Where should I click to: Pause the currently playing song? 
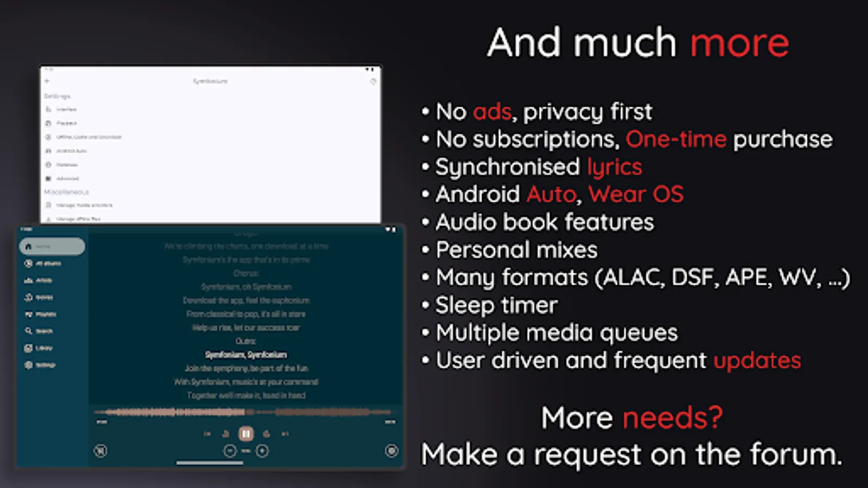click(x=246, y=433)
